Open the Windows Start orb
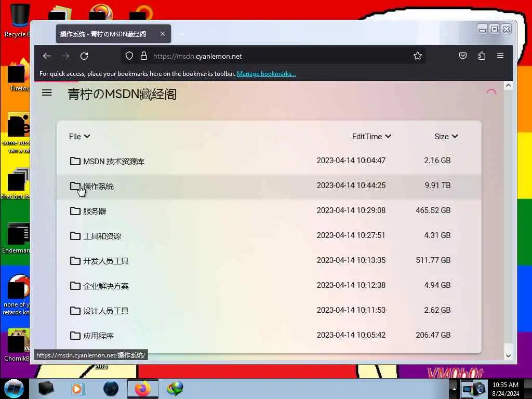The image size is (532, 399). [x=14, y=389]
